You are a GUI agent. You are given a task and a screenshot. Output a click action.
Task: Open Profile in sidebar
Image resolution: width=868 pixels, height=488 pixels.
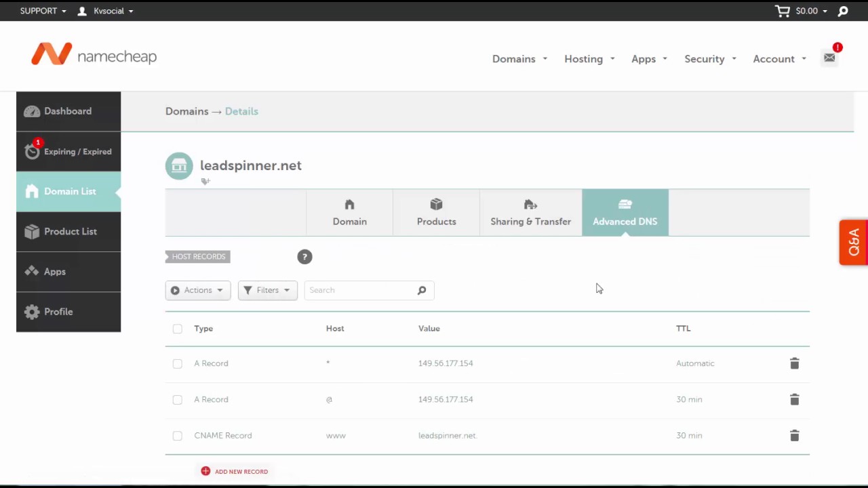(68, 312)
